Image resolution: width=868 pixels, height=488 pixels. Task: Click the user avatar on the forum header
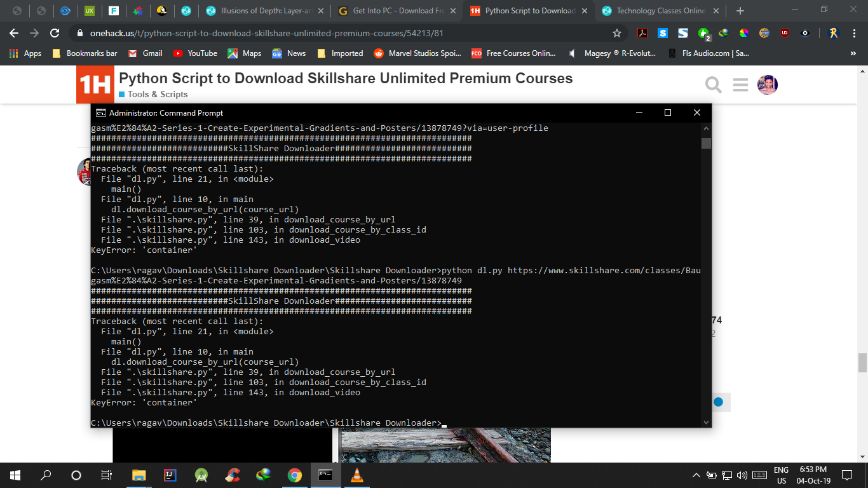tap(768, 85)
